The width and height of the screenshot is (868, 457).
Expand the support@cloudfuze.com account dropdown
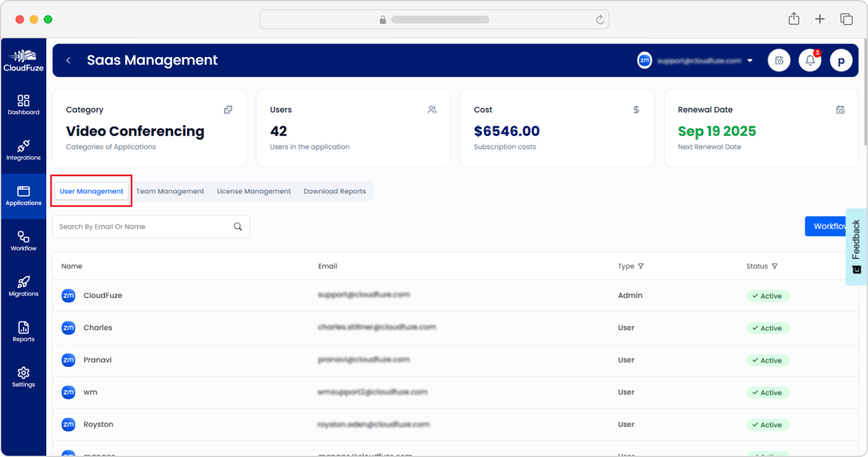pyautogui.click(x=749, y=60)
